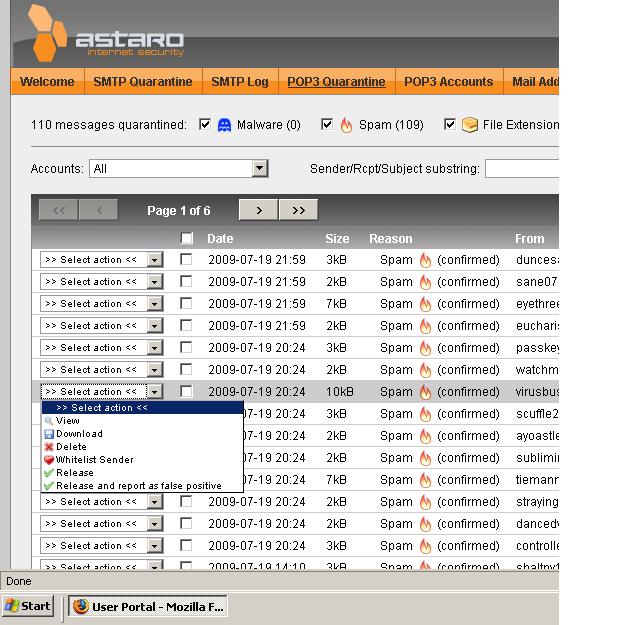Open the SMTP Quarantine tab
640x625 pixels.
coord(143,82)
